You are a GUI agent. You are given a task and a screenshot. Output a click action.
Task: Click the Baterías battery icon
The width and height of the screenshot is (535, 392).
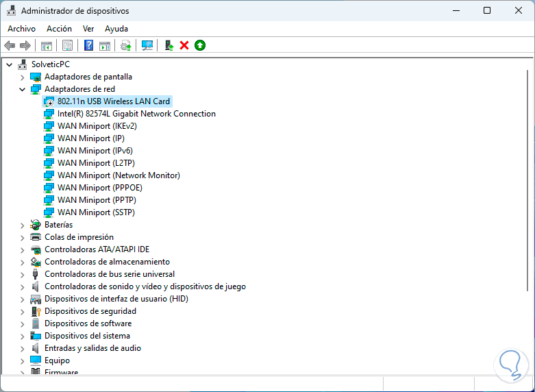click(36, 225)
